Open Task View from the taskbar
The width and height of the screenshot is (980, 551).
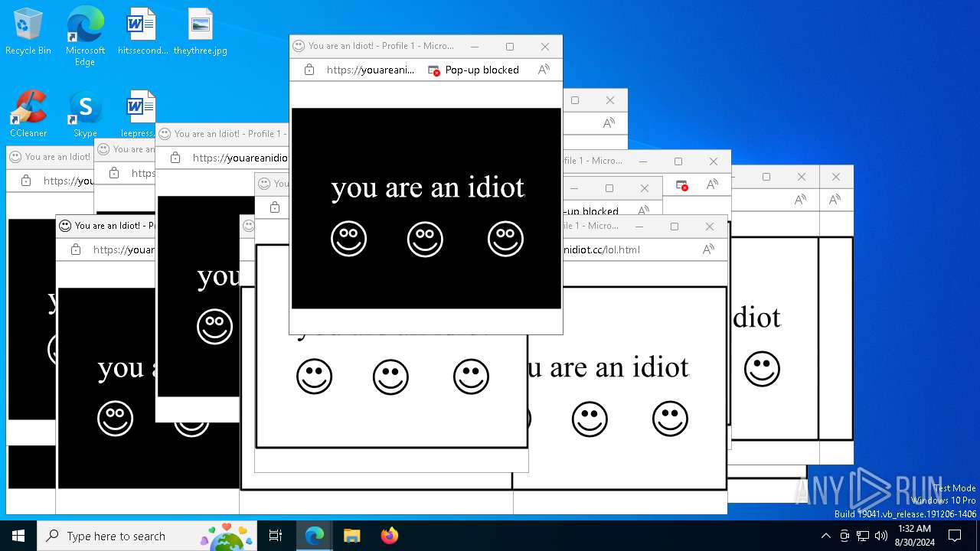tap(276, 536)
